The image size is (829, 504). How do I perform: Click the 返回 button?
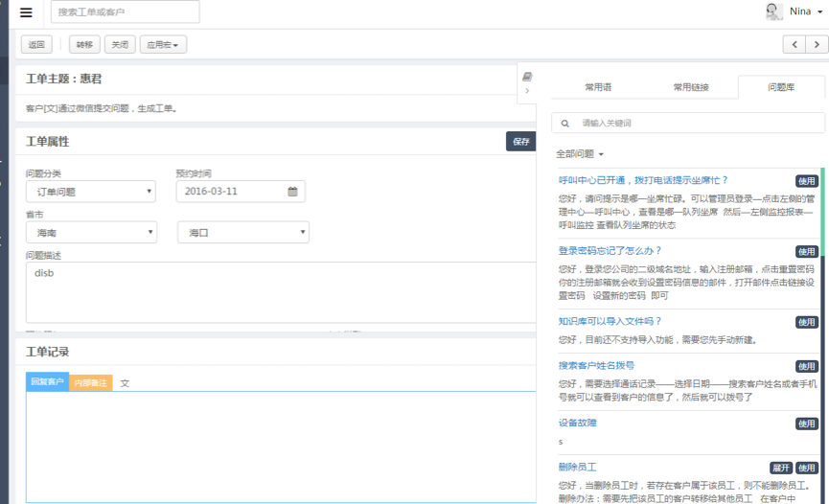pyautogui.click(x=36, y=45)
